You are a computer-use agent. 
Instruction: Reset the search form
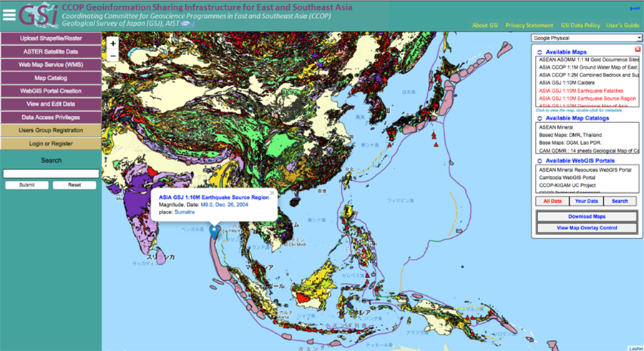74,185
